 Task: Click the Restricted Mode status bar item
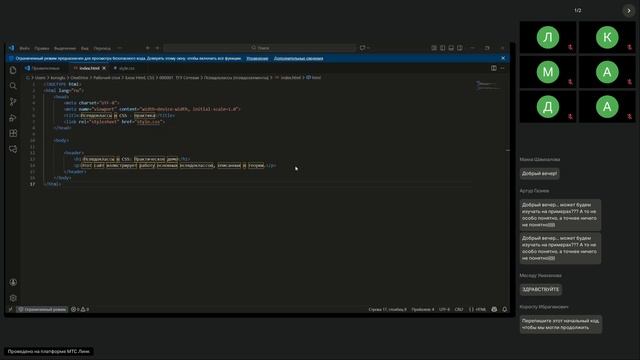pos(42,309)
